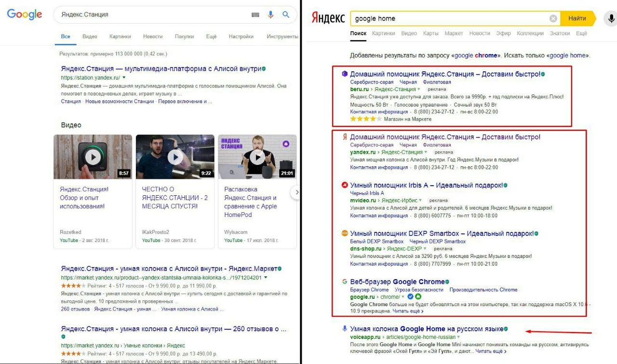617x364 pixels.
Task: Open Умный помощник DEXP Smartbox ad
Action: click(x=442, y=233)
